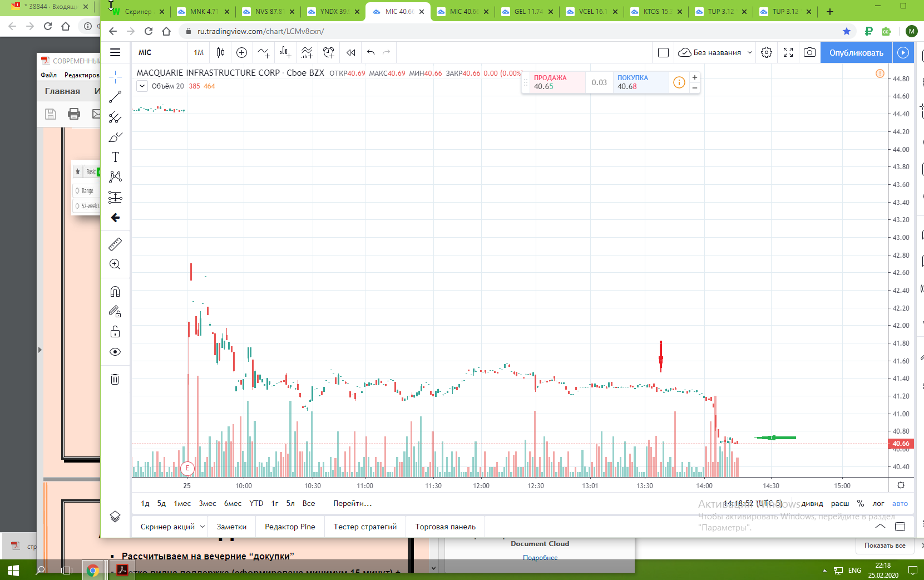Toggle auto scale "авто"
Image resolution: width=924 pixels, height=580 pixels.
900,503
